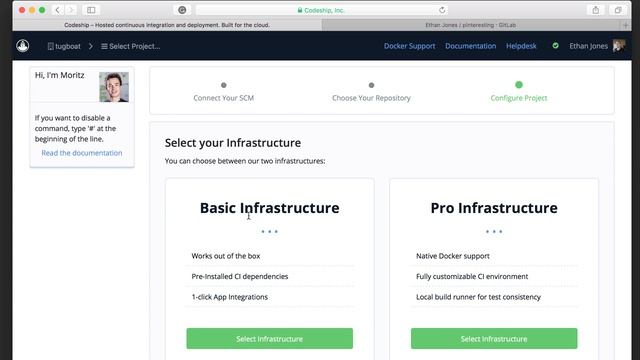The image size is (640, 360).
Task: Open Ethan Jones user avatar
Action: [x=619, y=46]
